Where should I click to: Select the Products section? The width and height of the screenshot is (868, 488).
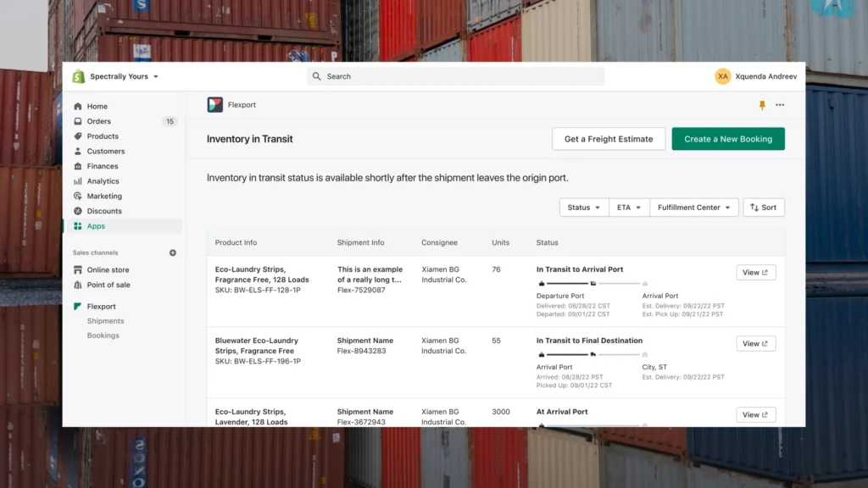[x=102, y=136]
